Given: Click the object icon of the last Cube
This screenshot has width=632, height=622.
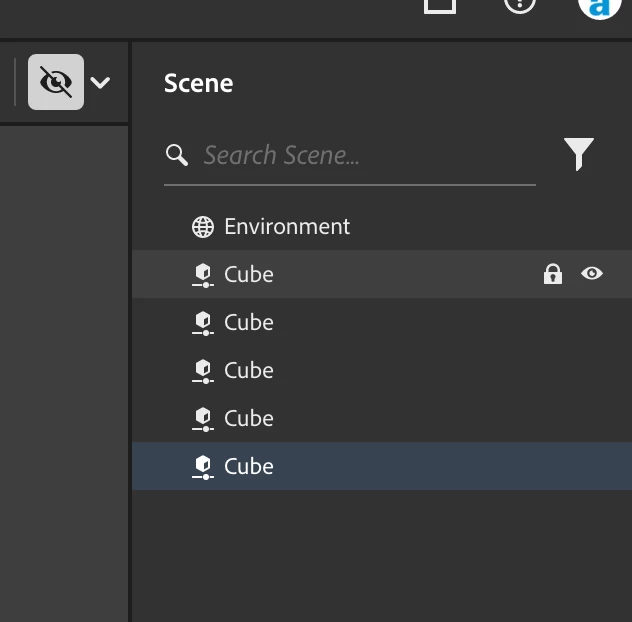Looking at the screenshot, I should (203, 466).
